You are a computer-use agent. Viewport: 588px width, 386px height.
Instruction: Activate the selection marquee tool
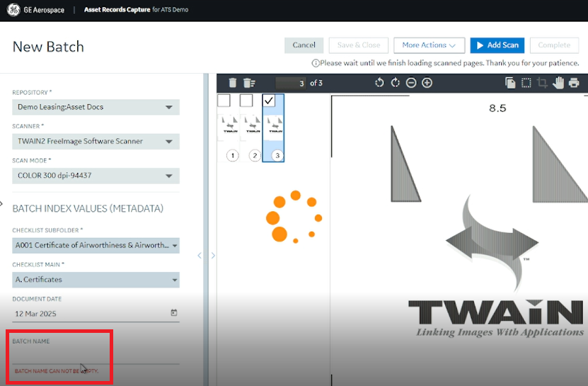pyautogui.click(x=526, y=83)
